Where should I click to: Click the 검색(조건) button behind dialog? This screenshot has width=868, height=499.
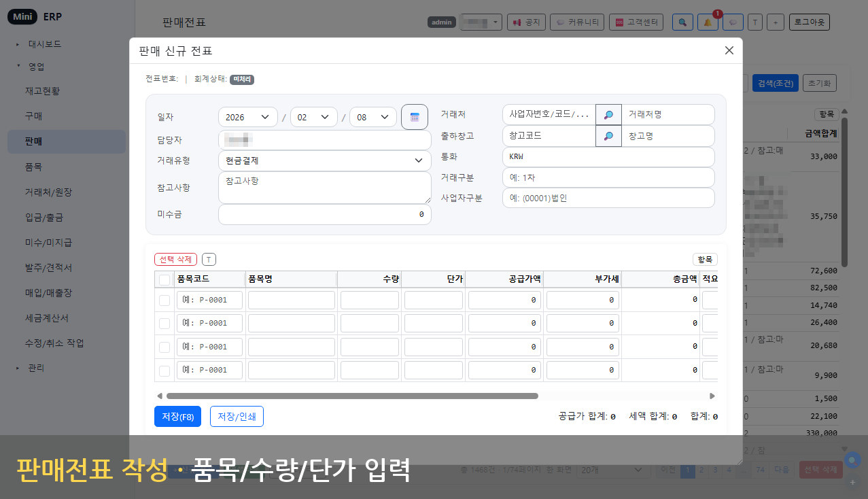pyautogui.click(x=775, y=83)
